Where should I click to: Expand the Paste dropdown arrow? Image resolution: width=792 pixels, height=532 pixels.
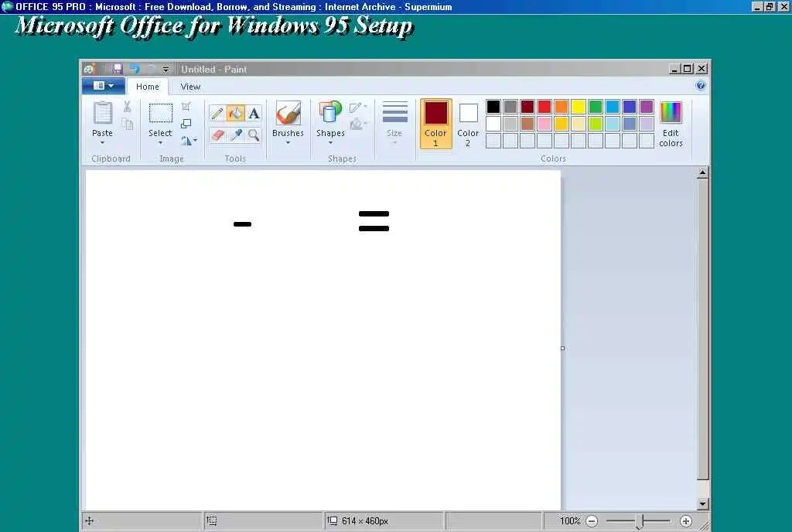[103, 143]
